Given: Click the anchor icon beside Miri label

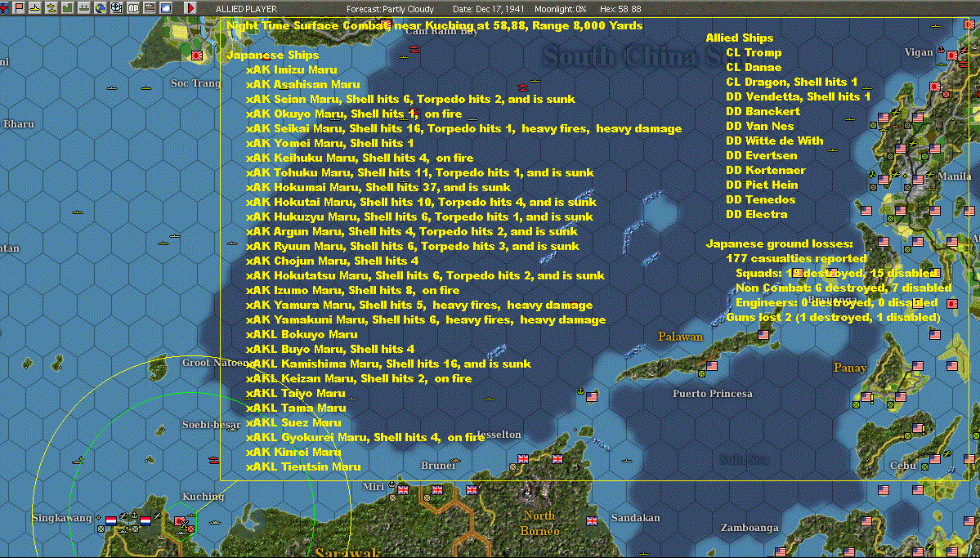Looking at the screenshot, I should pos(392,484).
